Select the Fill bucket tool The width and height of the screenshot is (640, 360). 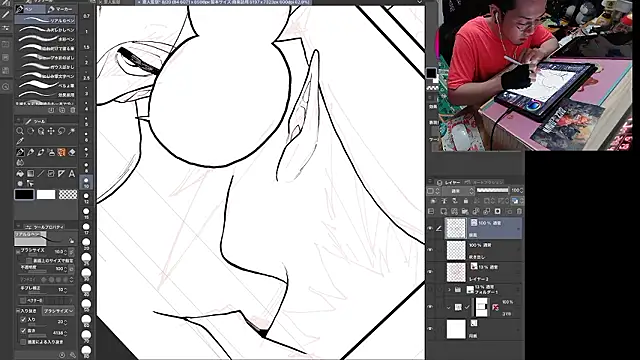coord(20,173)
